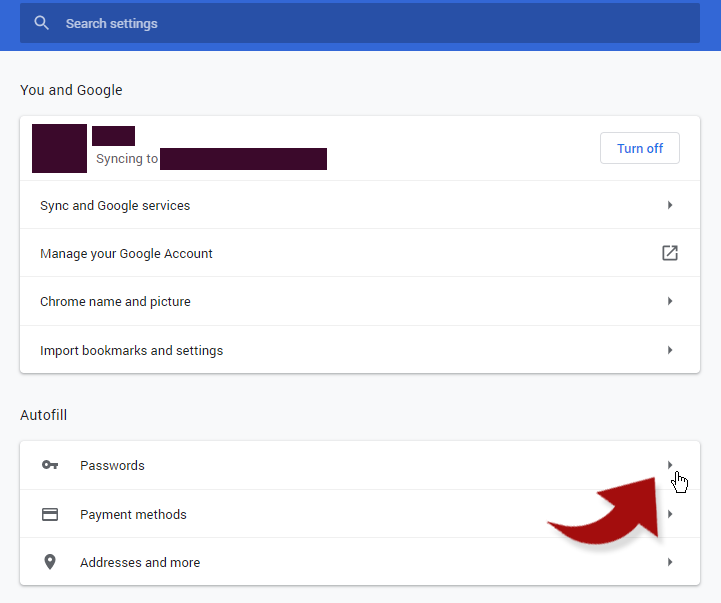721x603 pixels.
Task: Click the arrow on Addresses and more row
Action: pyautogui.click(x=670, y=562)
